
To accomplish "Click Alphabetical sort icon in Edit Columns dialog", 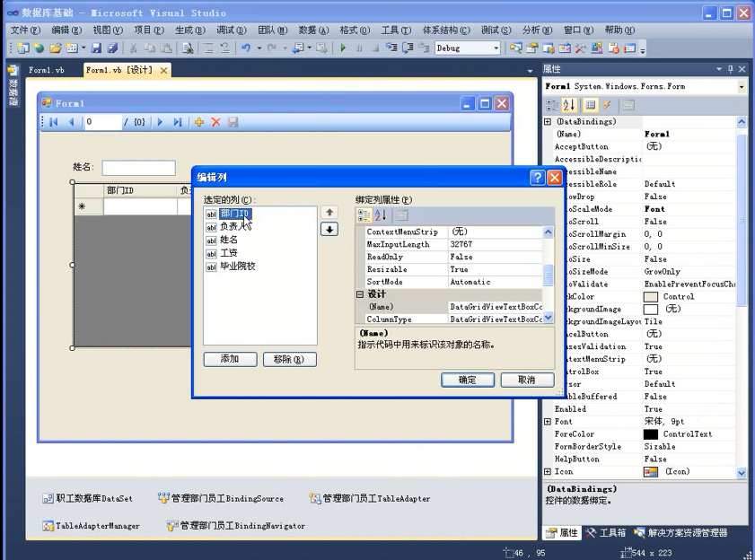I will coord(381,215).
